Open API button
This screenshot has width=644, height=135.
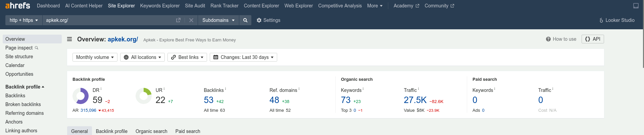click(593, 39)
